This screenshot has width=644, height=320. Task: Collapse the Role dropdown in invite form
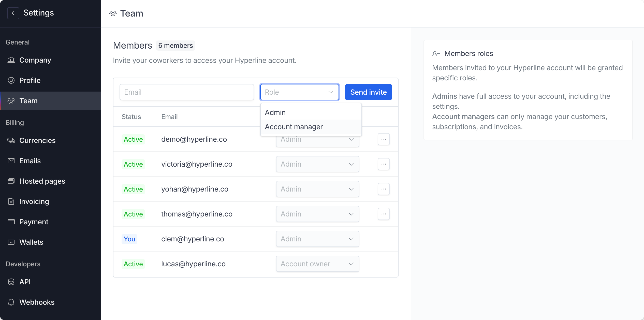pyautogui.click(x=300, y=92)
